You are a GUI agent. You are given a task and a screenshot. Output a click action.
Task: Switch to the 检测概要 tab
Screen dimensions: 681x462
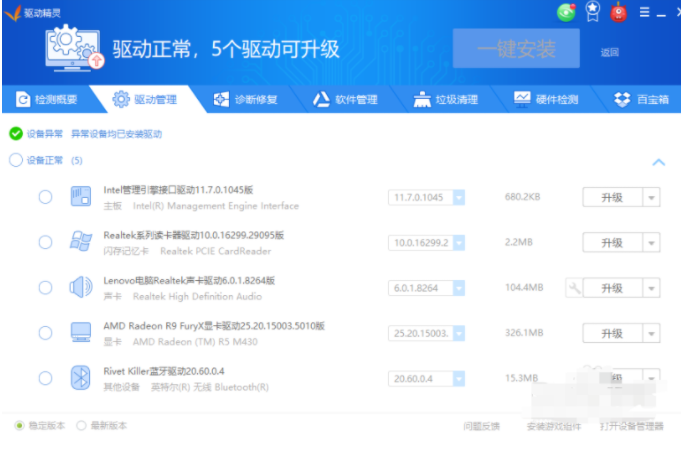(x=47, y=99)
